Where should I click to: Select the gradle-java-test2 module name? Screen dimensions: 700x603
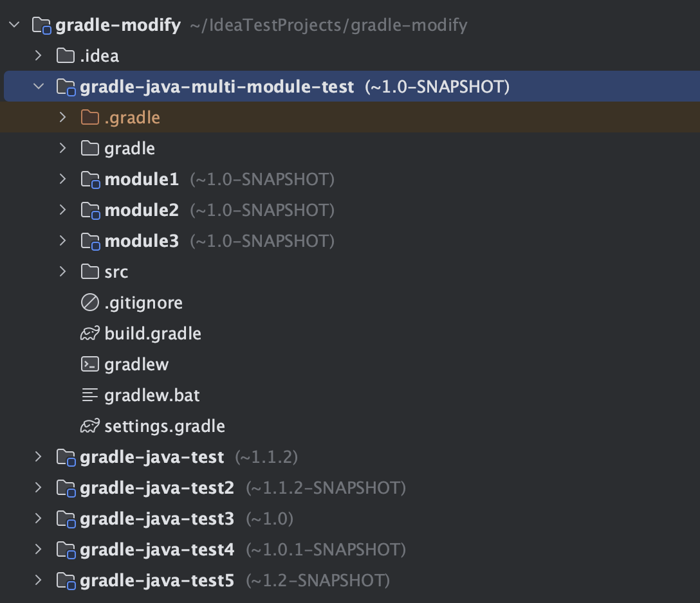pos(157,488)
